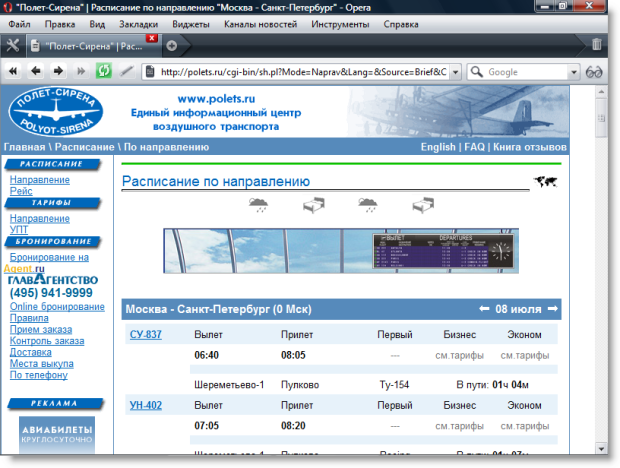Screen dimensions: 620x468
Task: Click the Rewind navigation button
Action: 13,71
